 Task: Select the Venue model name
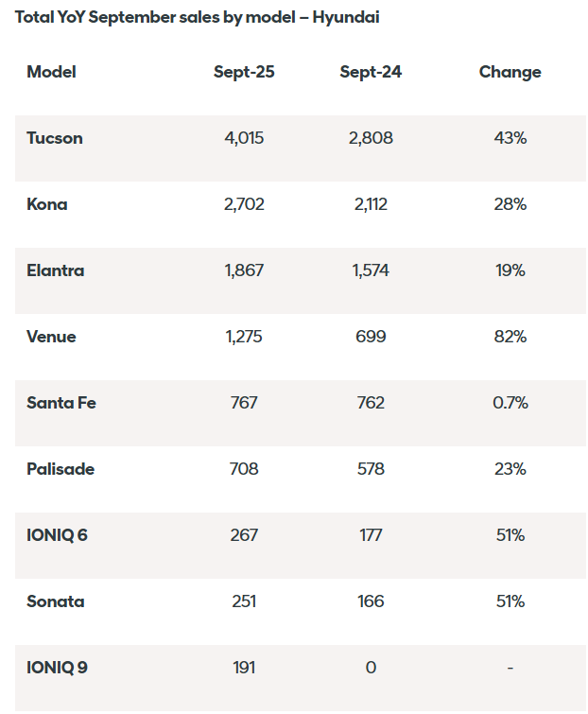(51, 337)
